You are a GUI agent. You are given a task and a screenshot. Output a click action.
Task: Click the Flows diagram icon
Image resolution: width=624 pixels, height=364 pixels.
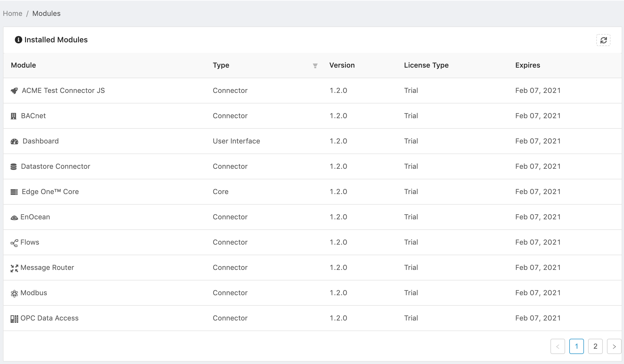click(x=14, y=243)
